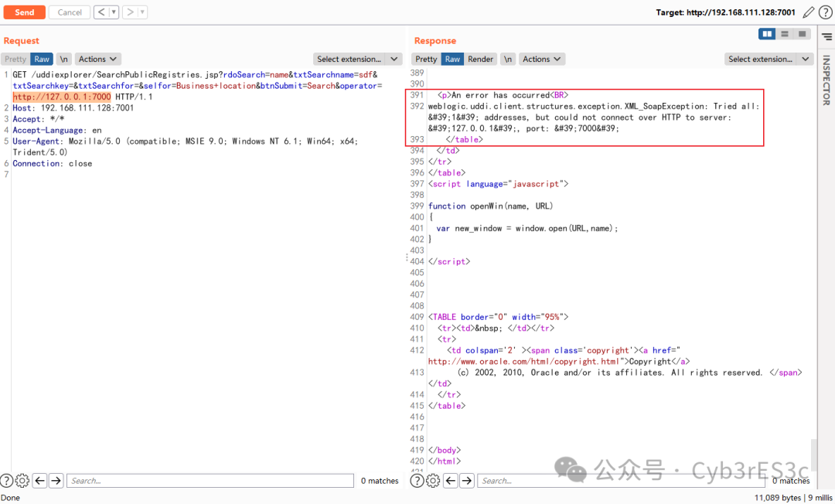Click the Response vertical scrollbar thumb

[813, 454]
